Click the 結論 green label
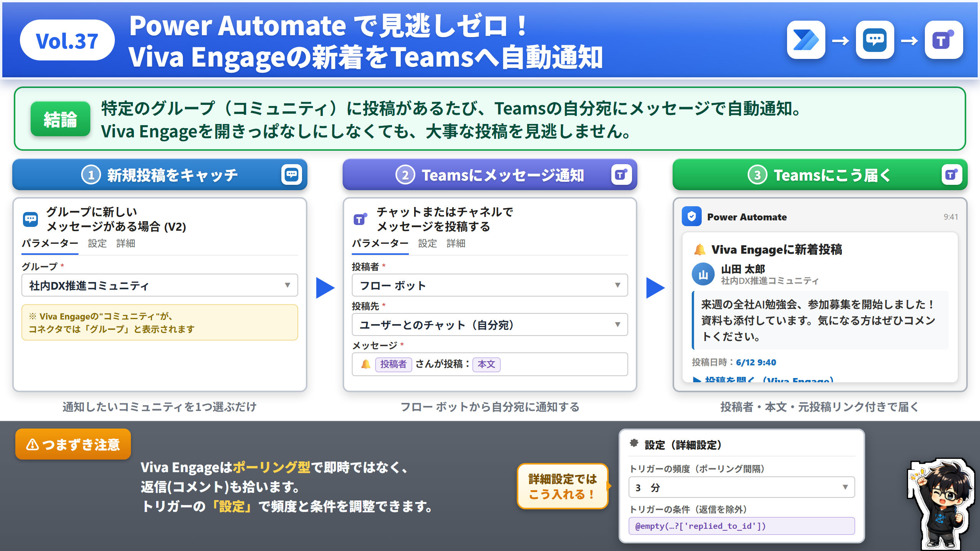 (x=60, y=119)
